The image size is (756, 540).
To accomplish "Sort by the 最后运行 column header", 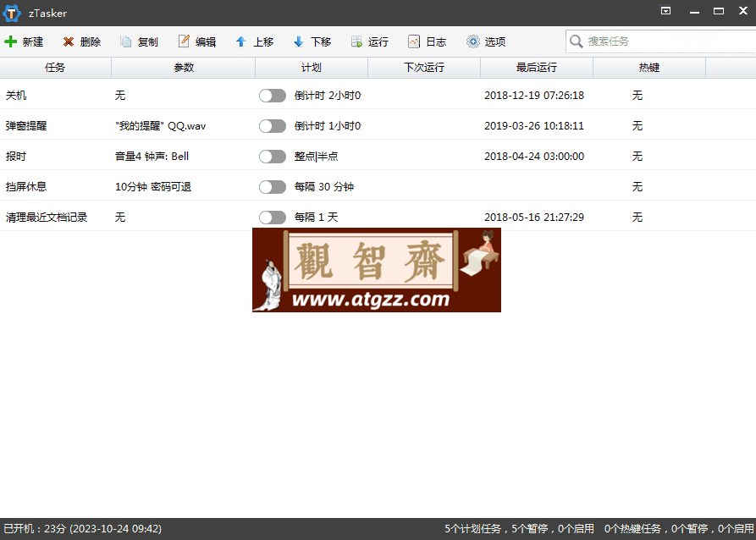I will pyautogui.click(x=537, y=68).
